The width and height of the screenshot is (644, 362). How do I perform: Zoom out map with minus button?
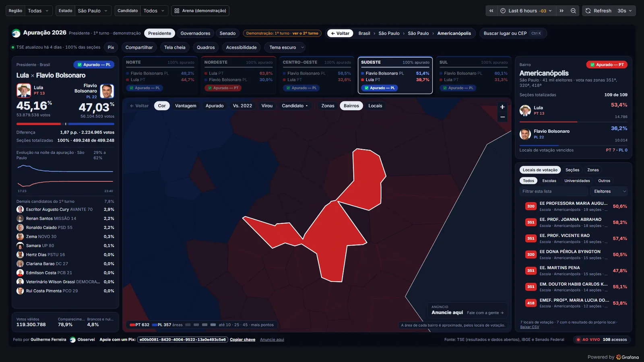pyautogui.click(x=502, y=117)
